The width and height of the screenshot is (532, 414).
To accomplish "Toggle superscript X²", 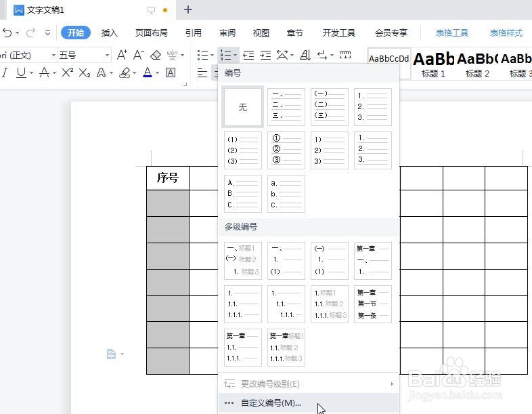I will [68, 73].
